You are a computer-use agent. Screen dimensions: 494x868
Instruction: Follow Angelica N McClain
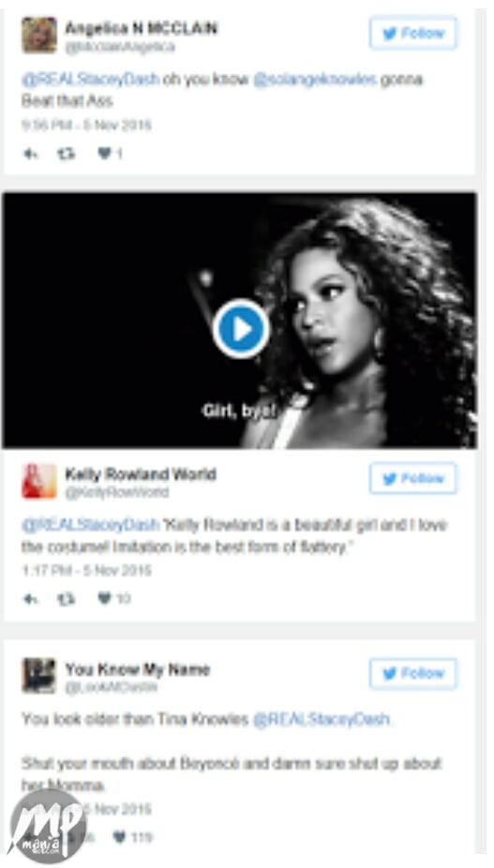[413, 33]
